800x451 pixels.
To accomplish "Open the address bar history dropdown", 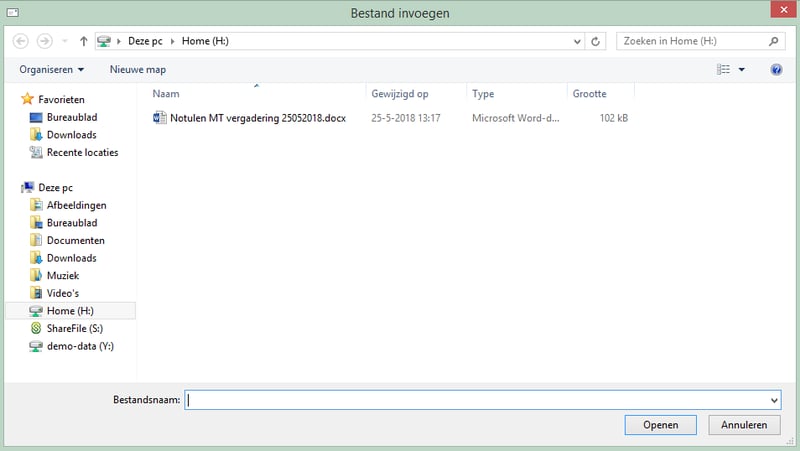I will point(577,42).
